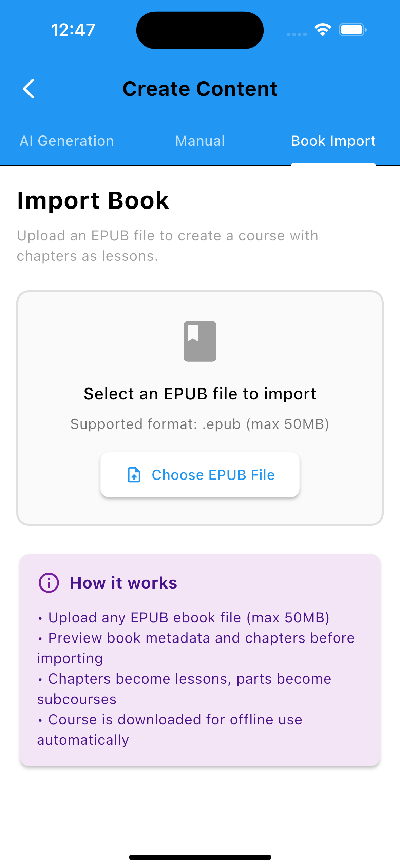Switch to the AI Generation tab
The image size is (400, 868).
[67, 141]
